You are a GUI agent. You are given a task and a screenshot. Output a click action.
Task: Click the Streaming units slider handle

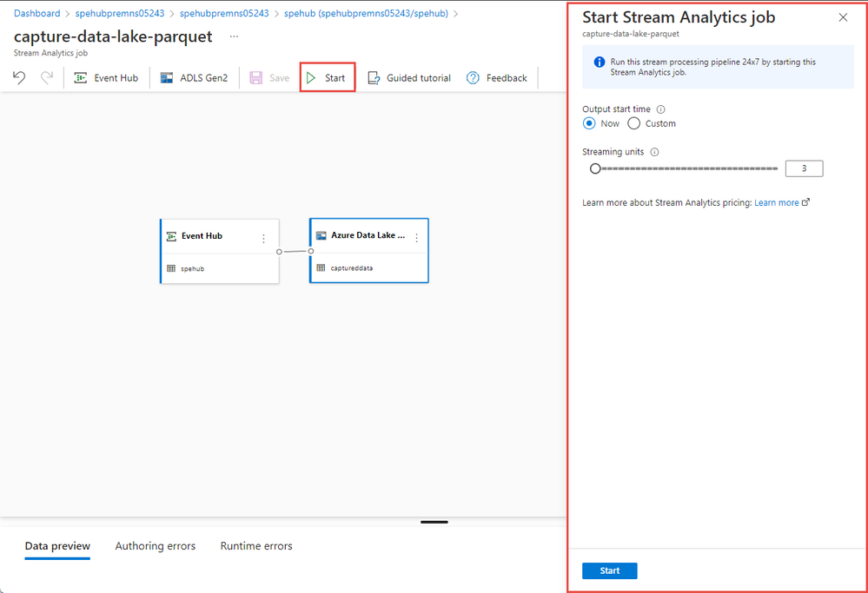coord(595,168)
